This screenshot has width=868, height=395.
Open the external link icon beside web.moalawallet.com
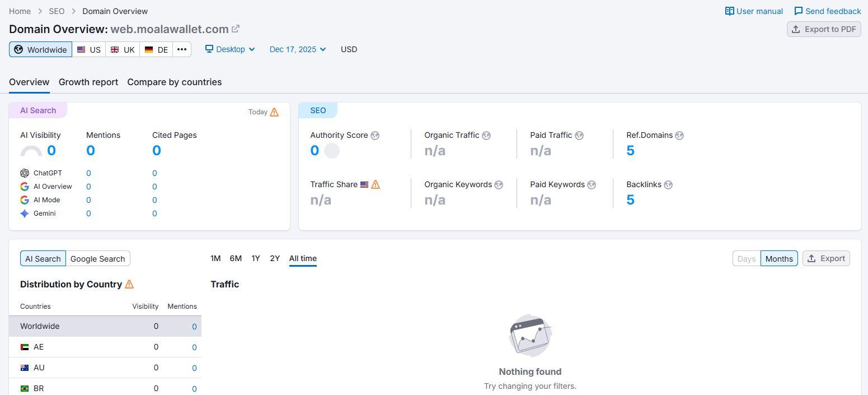tap(236, 29)
